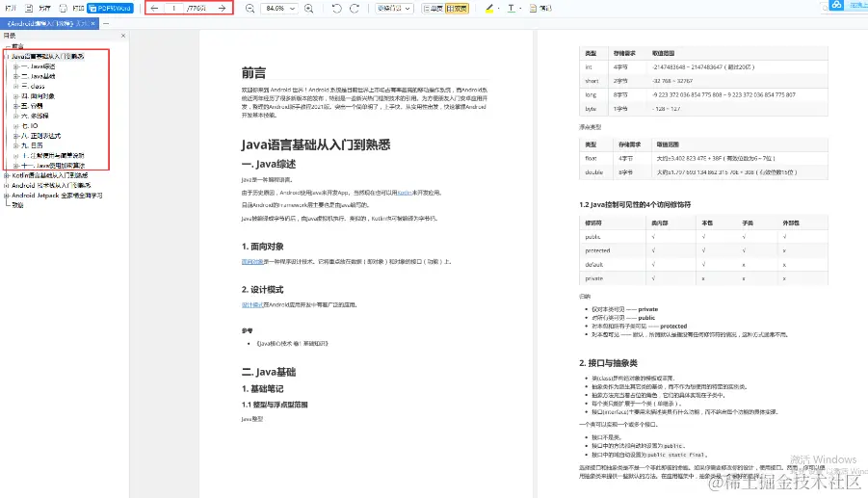Rotate page counterclockwise icon
868x498 pixels.
coord(336,9)
